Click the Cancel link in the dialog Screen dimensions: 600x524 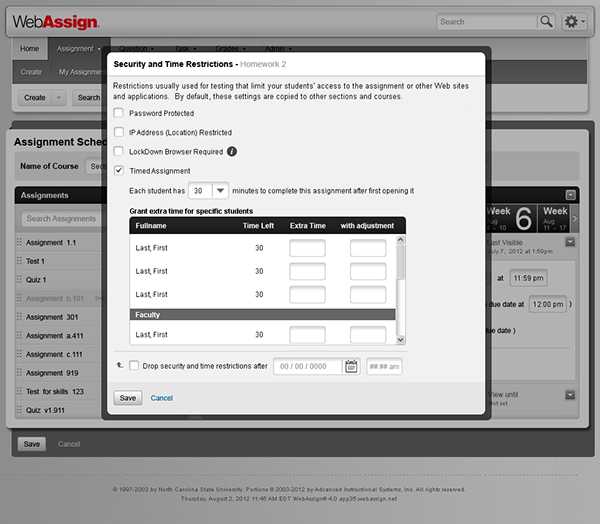tap(161, 398)
